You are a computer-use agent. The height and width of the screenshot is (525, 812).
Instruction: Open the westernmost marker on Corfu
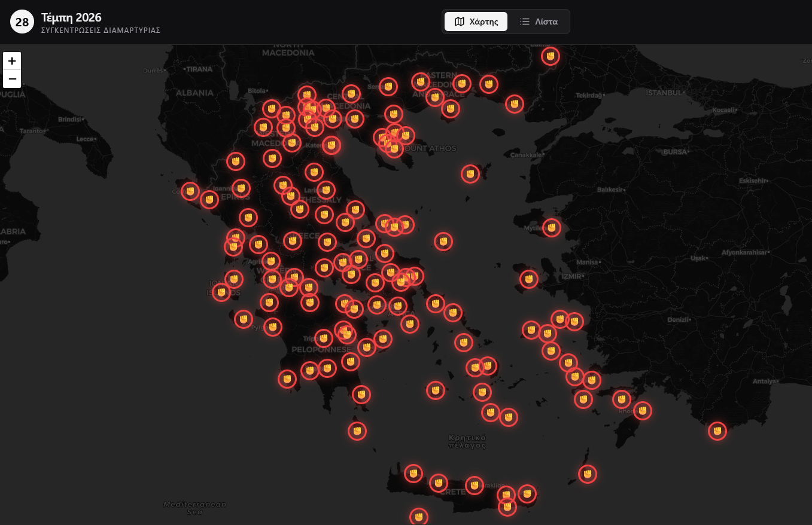[190, 191]
